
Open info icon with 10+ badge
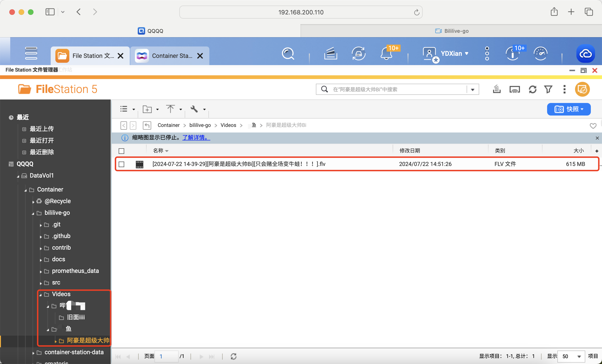pos(513,53)
